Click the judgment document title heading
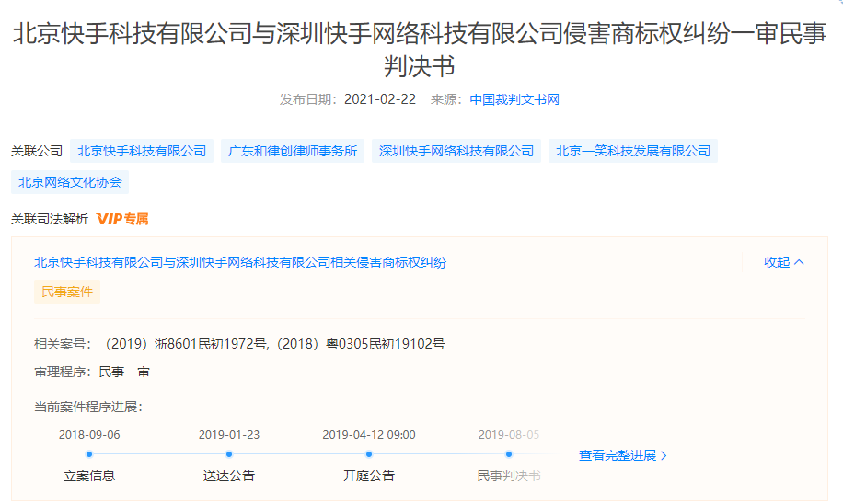This screenshot has height=504, width=843. coord(421,51)
